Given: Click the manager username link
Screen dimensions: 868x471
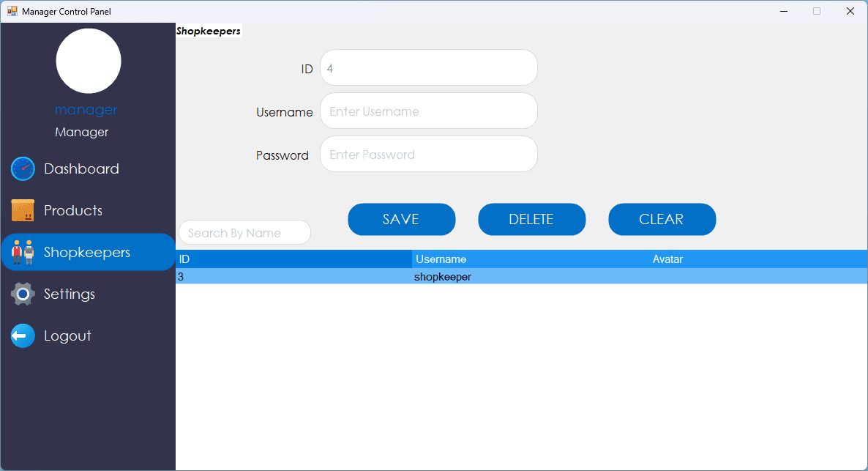Looking at the screenshot, I should click(86, 110).
